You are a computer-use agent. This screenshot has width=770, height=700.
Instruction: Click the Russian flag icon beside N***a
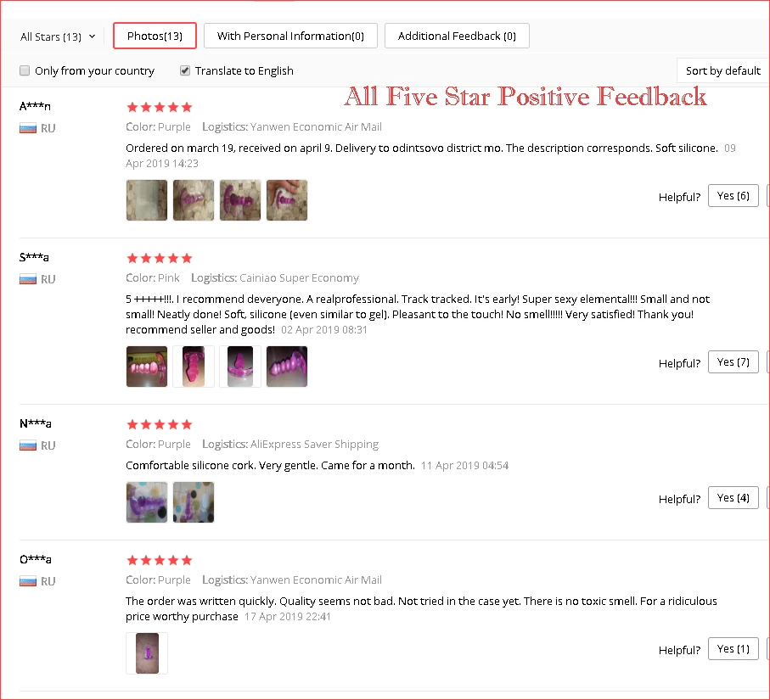26,445
